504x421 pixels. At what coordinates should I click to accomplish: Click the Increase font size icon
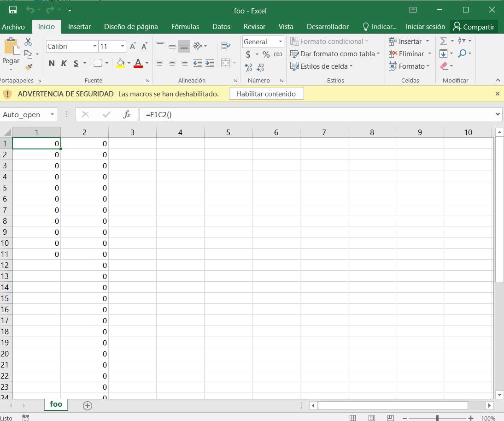pyautogui.click(x=133, y=46)
